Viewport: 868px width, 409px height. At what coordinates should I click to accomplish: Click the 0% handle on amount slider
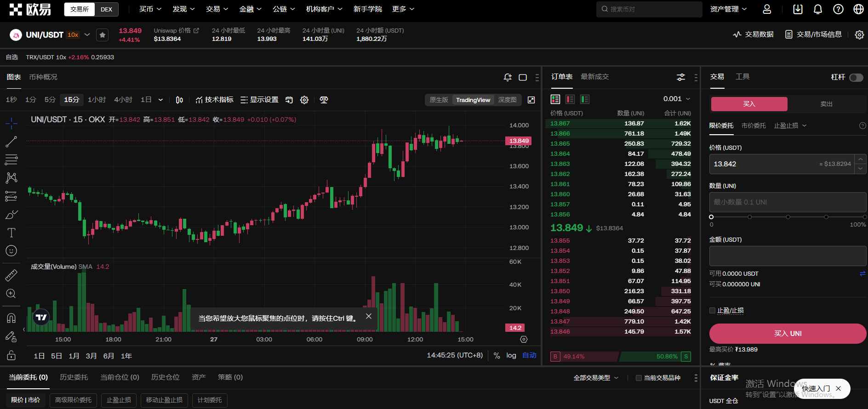[x=711, y=217]
